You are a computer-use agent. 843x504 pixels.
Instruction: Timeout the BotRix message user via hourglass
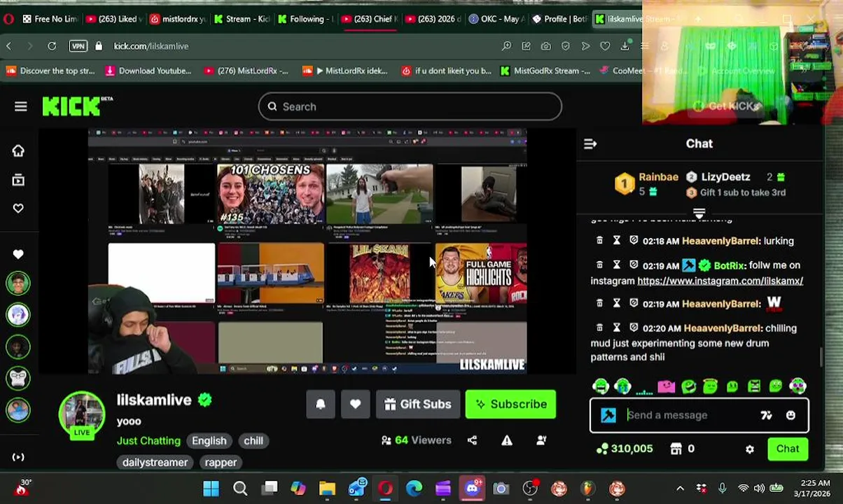click(x=617, y=265)
